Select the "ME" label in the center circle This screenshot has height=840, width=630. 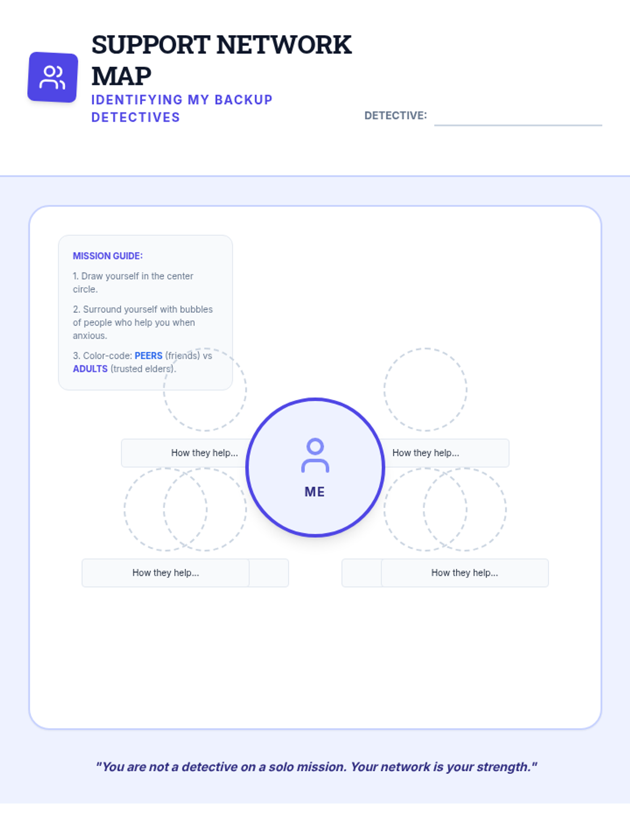click(315, 492)
